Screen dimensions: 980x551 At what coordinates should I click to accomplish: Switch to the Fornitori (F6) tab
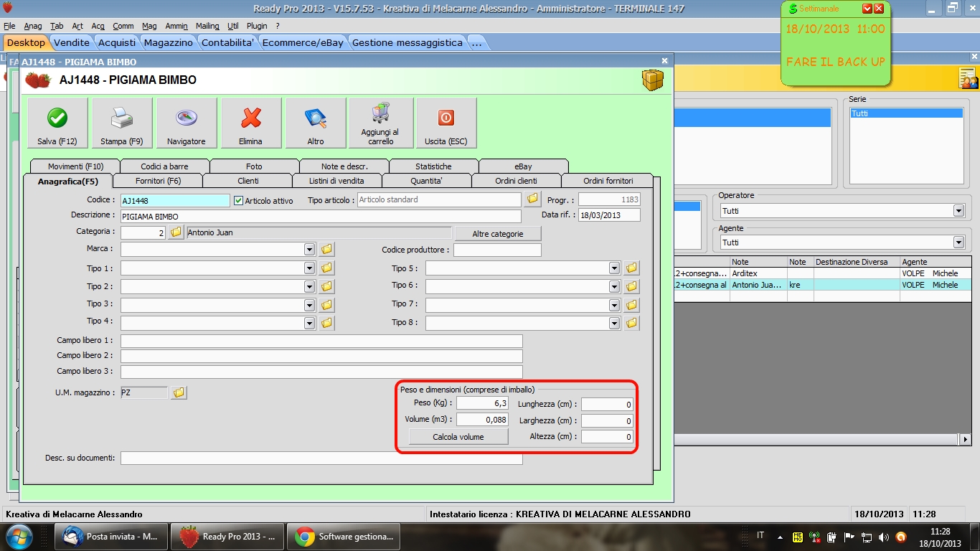(158, 181)
